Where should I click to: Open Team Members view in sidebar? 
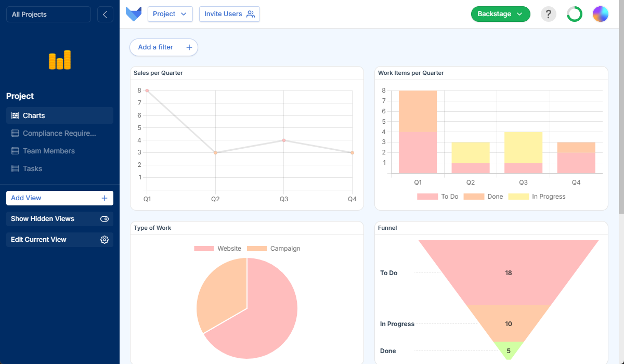pyautogui.click(x=48, y=151)
